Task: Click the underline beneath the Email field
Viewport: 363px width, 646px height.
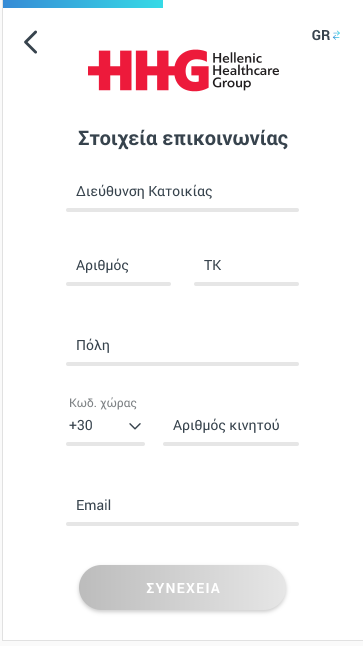Action: [182, 524]
